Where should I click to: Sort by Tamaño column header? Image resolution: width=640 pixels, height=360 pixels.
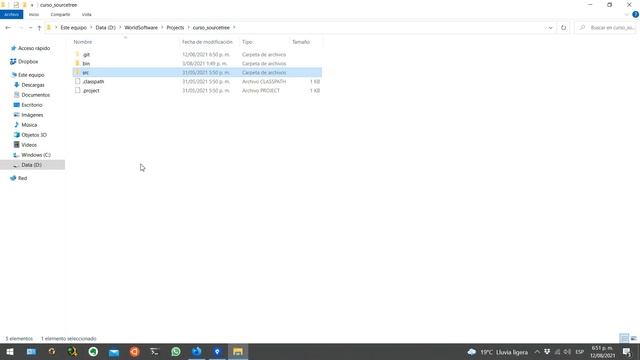(x=301, y=42)
